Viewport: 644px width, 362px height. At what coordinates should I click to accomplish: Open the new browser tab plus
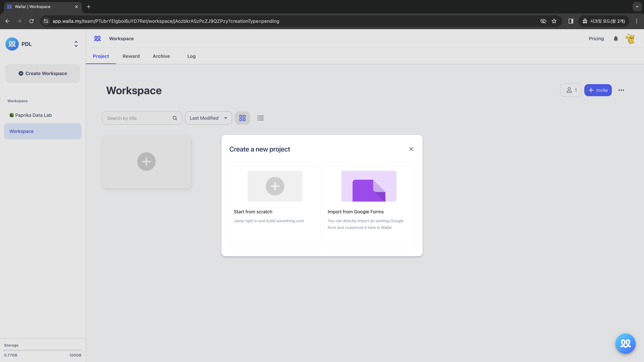click(x=88, y=7)
